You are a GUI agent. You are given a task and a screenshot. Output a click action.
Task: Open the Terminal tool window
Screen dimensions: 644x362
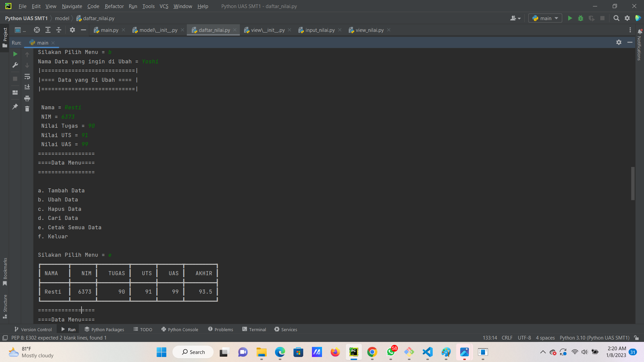point(254,329)
